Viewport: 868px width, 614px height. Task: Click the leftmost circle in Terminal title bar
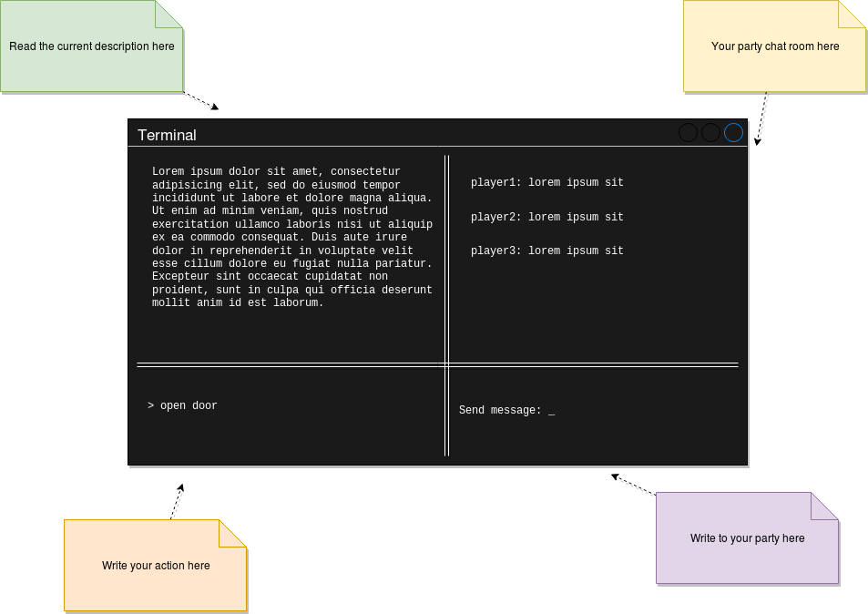pyautogui.click(x=688, y=133)
